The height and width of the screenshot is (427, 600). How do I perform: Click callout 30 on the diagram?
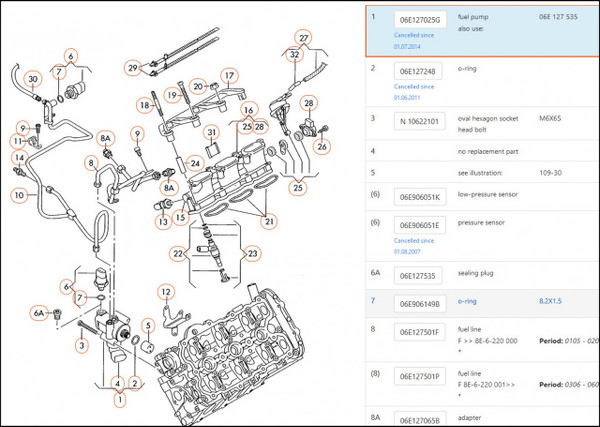click(x=32, y=79)
